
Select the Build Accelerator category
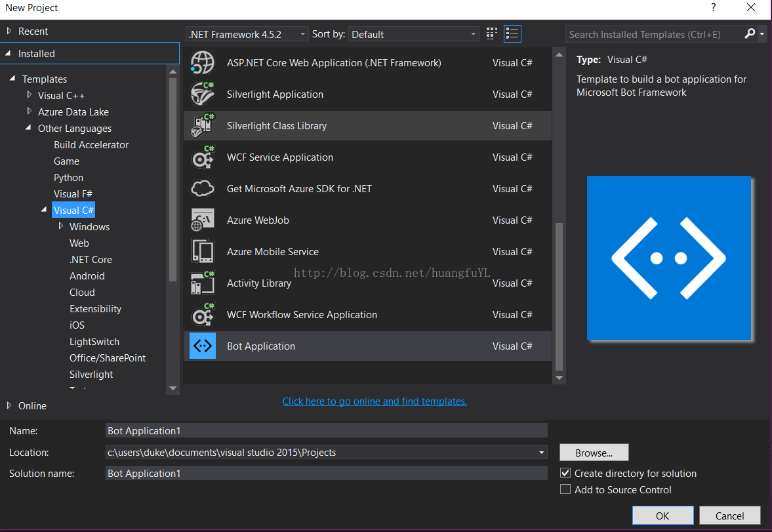(x=91, y=145)
